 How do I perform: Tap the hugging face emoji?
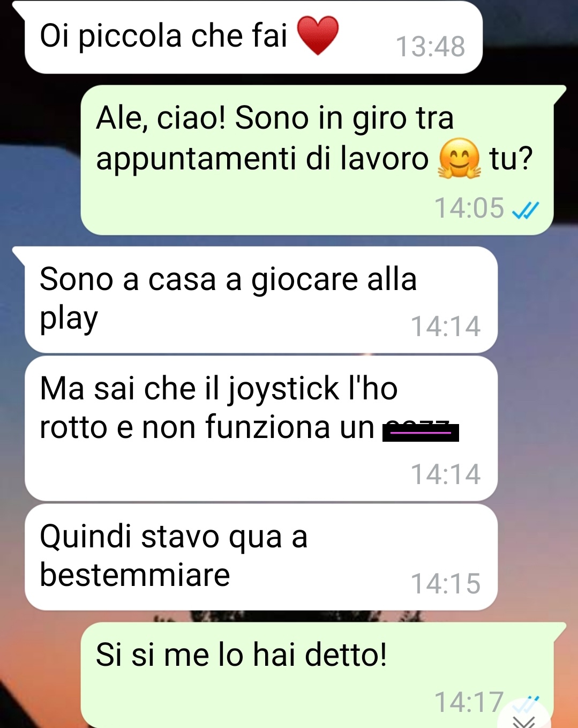(x=459, y=158)
